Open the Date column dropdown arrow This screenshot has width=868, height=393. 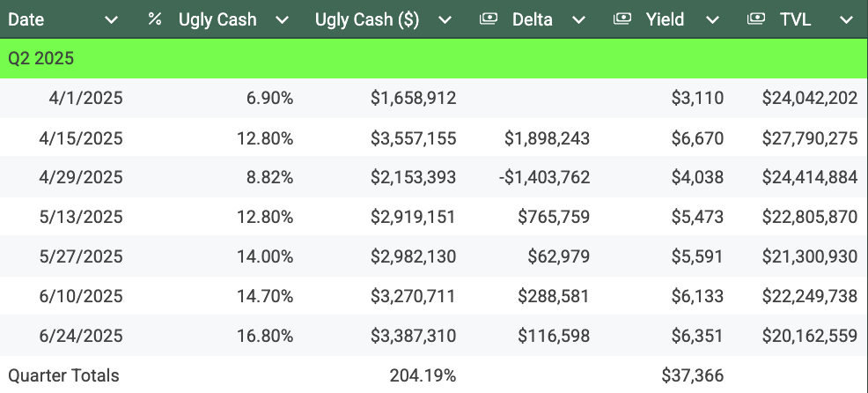(x=112, y=19)
